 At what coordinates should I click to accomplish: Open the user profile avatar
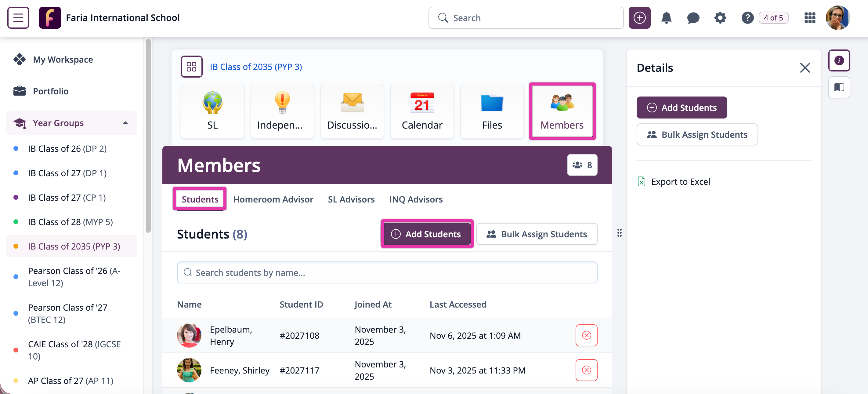click(x=837, y=17)
